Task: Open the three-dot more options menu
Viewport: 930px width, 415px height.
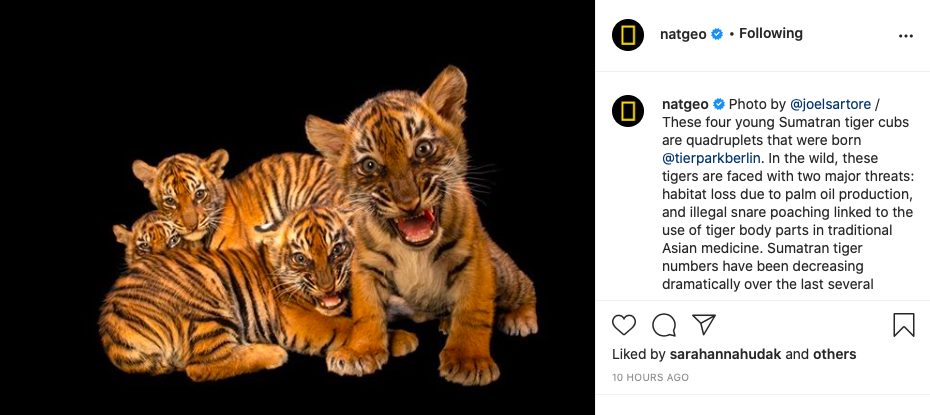Action: (906, 35)
